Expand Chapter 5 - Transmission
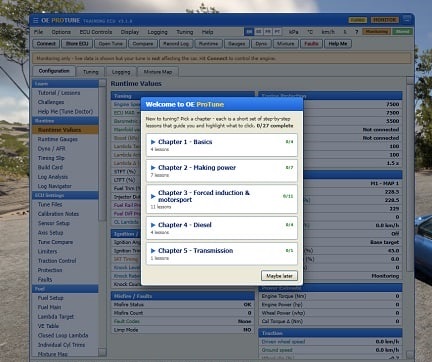The width and height of the screenshot is (432, 362). click(222, 254)
